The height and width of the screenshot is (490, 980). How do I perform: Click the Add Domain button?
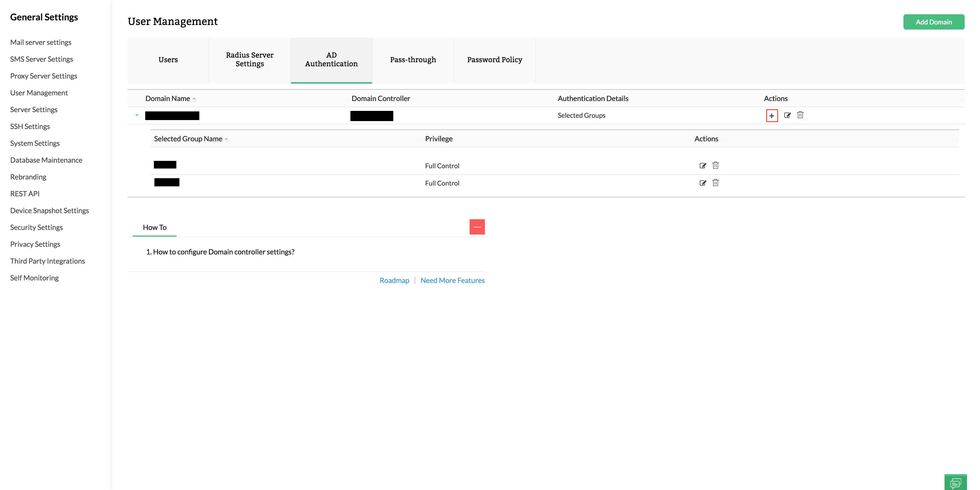934,22
